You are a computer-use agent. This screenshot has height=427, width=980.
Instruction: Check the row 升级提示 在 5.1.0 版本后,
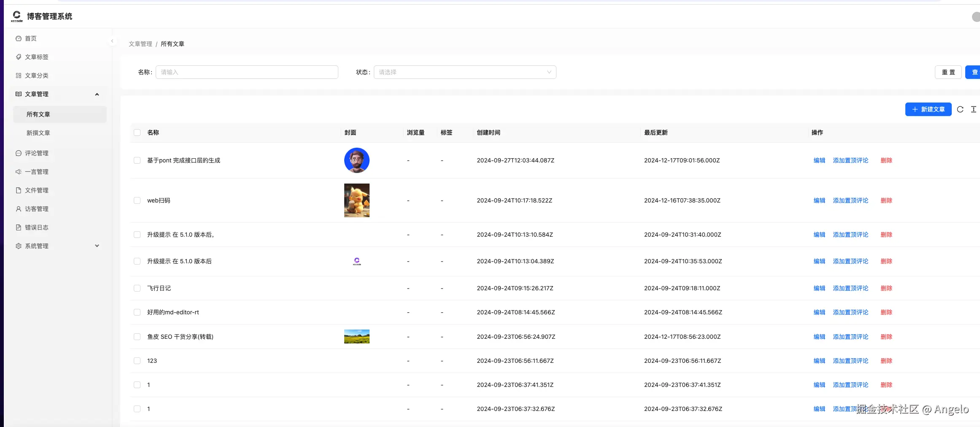tap(137, 235)
